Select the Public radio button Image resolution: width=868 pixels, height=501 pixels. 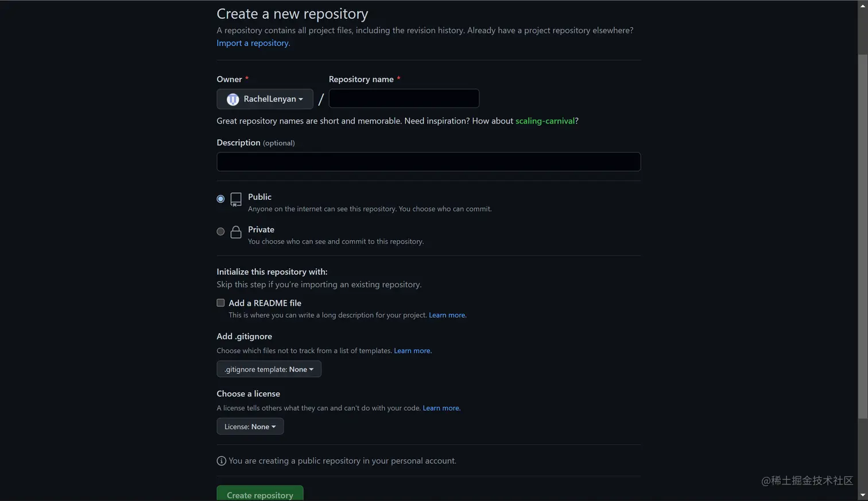pos(220,199)
